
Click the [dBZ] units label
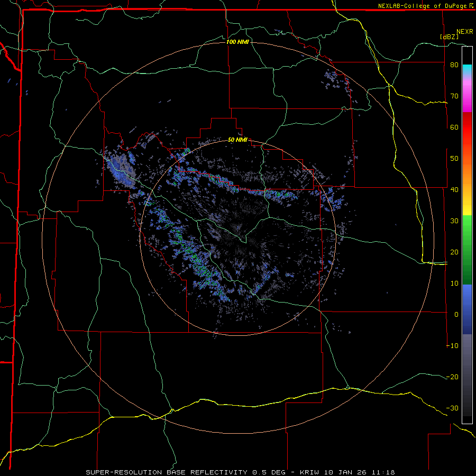tap(449, 36)
